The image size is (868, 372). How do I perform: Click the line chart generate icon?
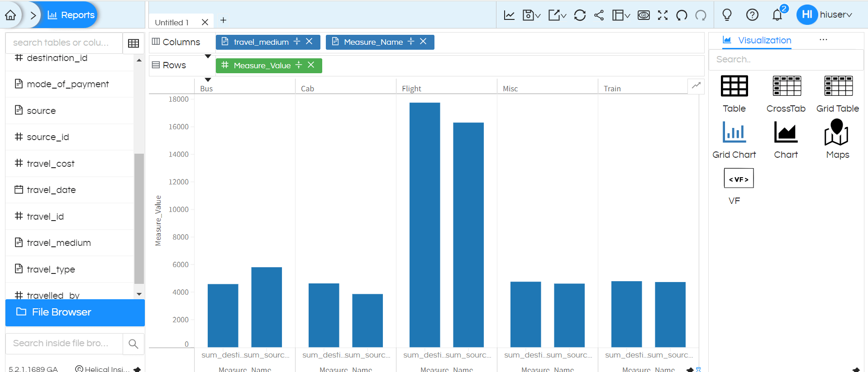(x=509, y=15)
